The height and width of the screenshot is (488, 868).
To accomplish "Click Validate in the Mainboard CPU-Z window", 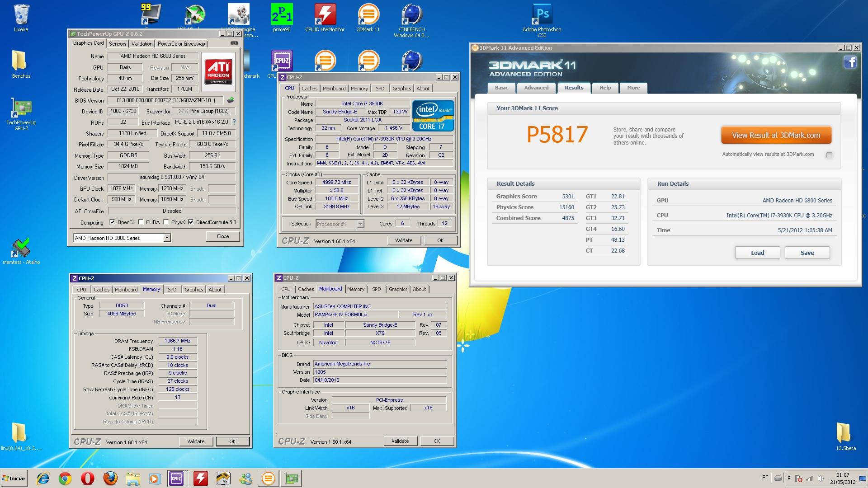I will coord(400,441).
